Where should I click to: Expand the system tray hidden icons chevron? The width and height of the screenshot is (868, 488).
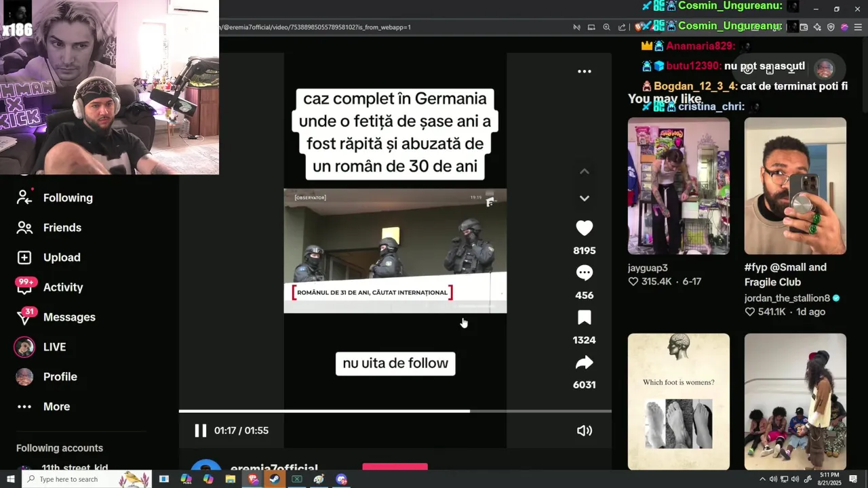click(x=762, y=479)
